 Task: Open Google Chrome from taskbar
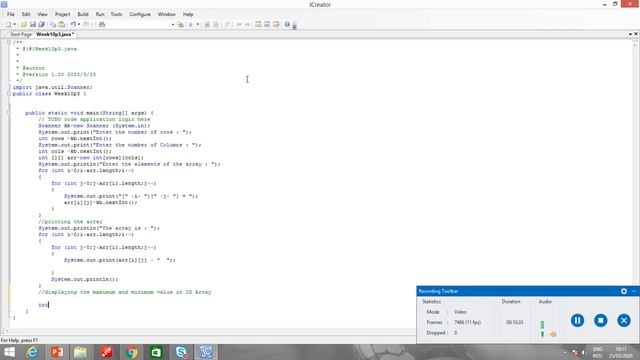point(132,352)
